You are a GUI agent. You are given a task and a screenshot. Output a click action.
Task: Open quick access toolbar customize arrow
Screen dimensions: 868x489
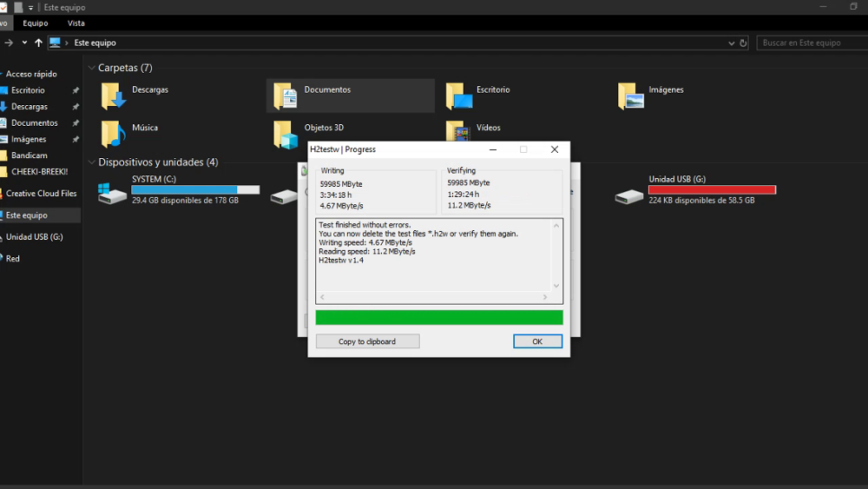[x=30, y=8]
